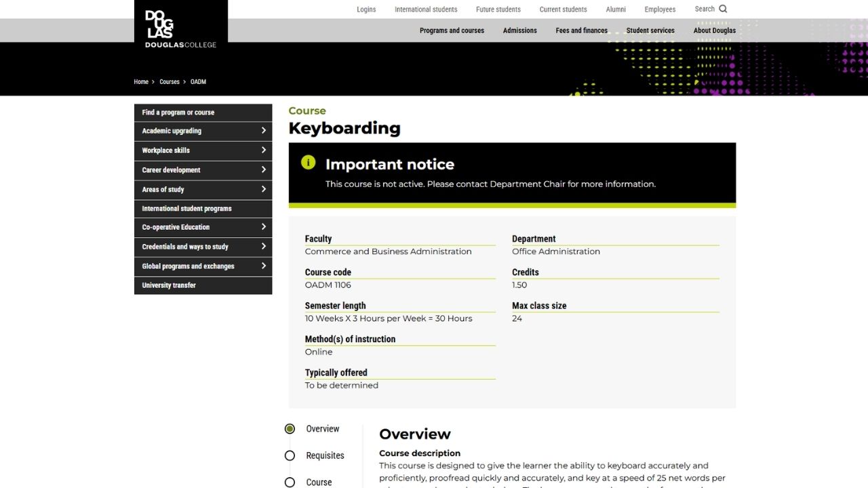Expand Credentials and ways to study chevron
This screenshot has height=488, width=868.
pos(263,247)
